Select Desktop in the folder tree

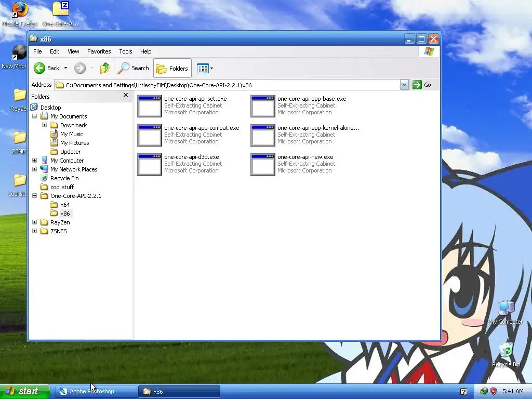tap(50, 108)
